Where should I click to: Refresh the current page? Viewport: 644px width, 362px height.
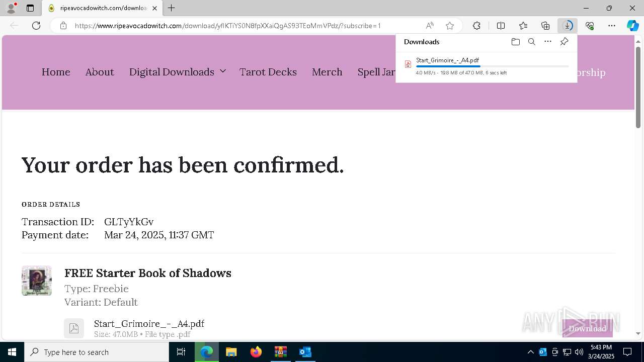click(36, 26)
